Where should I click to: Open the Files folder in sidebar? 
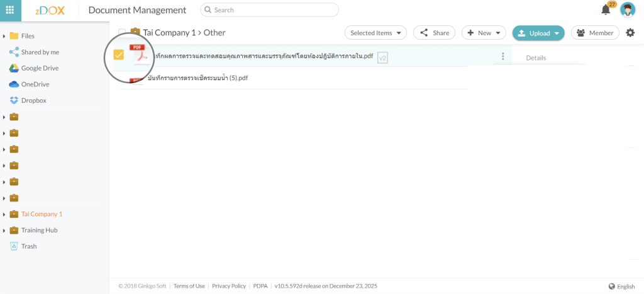point(22,36)
